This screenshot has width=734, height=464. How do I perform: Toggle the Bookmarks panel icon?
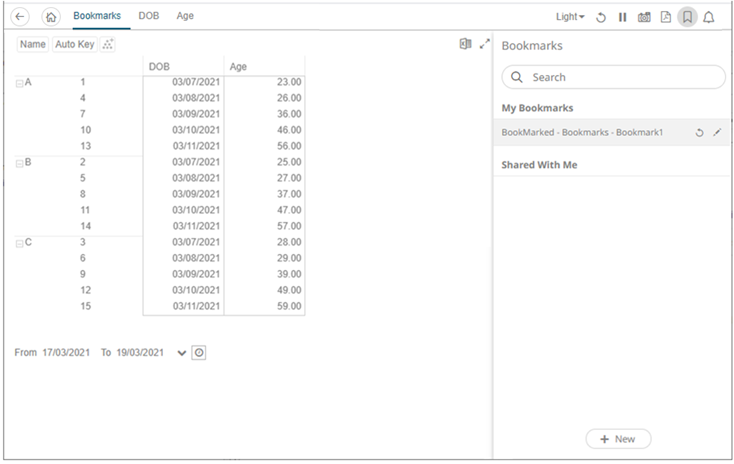coord(687,17)
